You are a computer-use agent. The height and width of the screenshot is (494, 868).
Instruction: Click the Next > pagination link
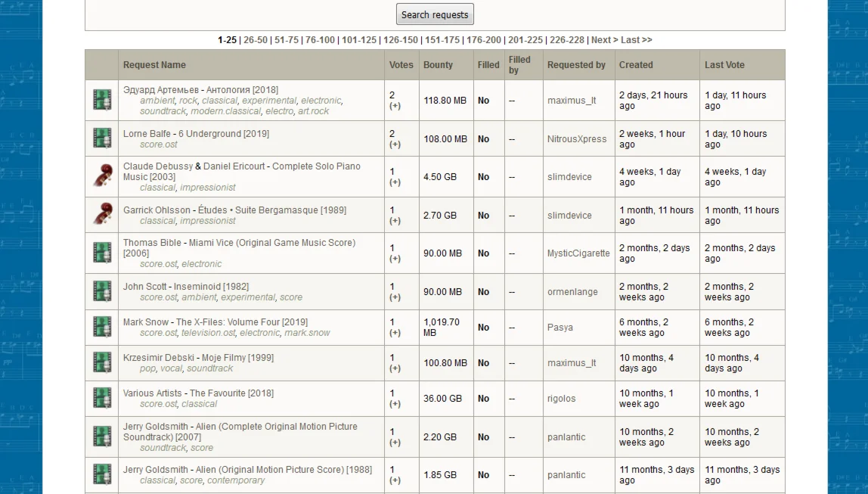point(605,40)
